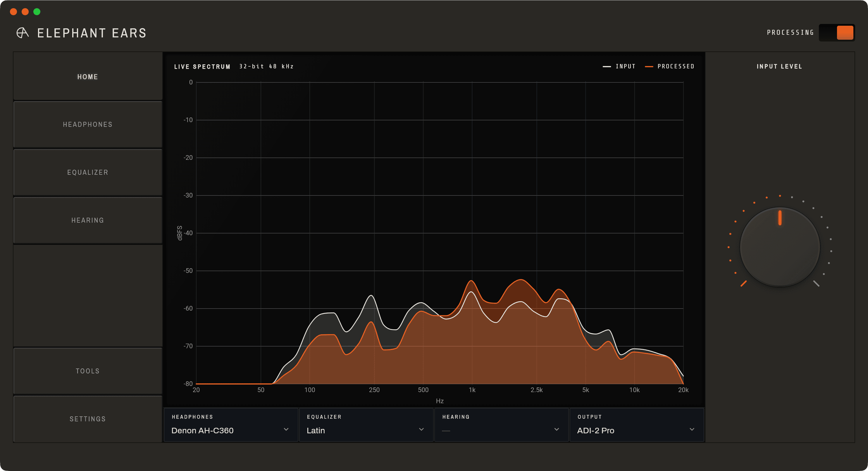868x471 pixels.
Task: Click the chevron in the Hearing dropdown
Action: point(557,429)
